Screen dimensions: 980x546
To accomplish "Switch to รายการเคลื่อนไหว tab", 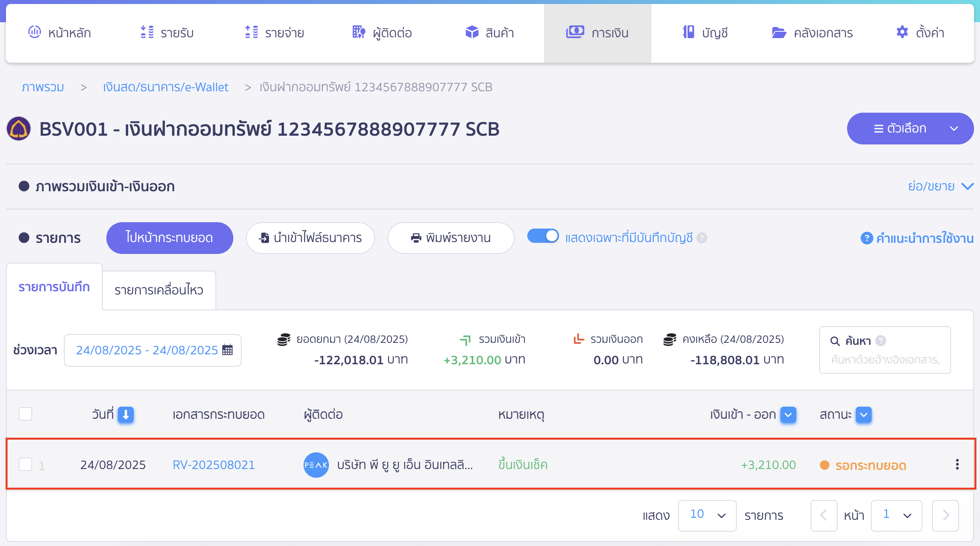I will click(159, 290).
